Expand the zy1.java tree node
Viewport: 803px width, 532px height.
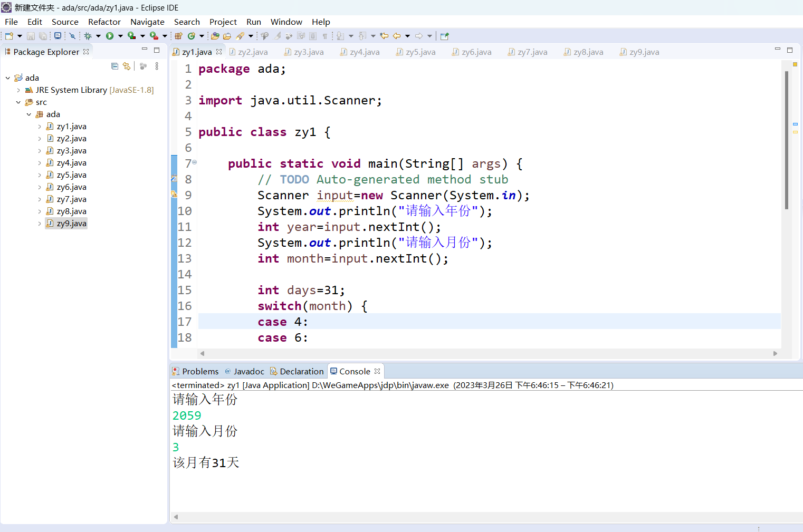(40, 127)
